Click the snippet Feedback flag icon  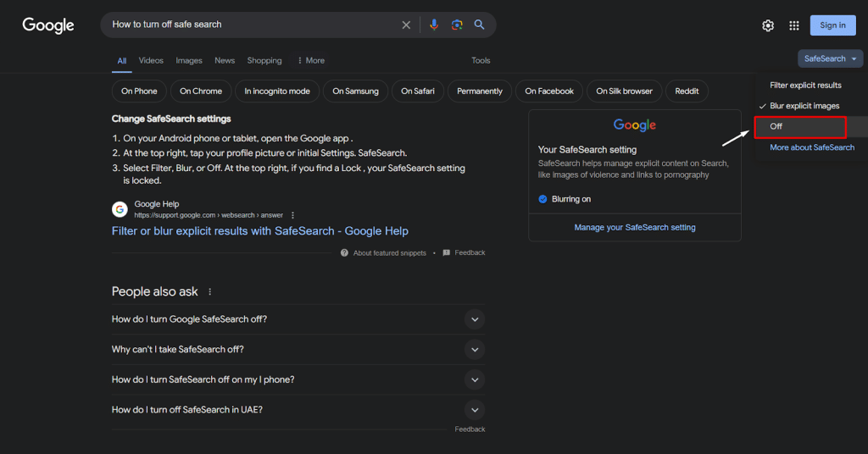click(447, 252)
